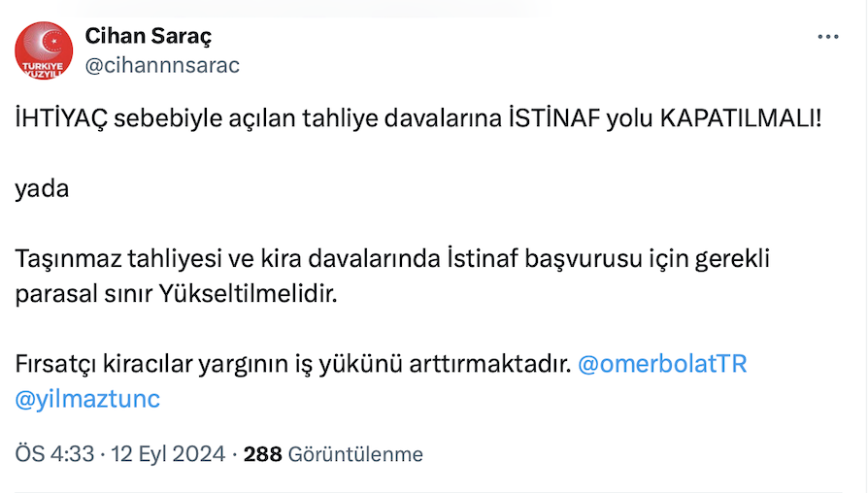Click the 12 Eyl 2024 date
Screen dimensions: 868x493
tap(167, 454)
